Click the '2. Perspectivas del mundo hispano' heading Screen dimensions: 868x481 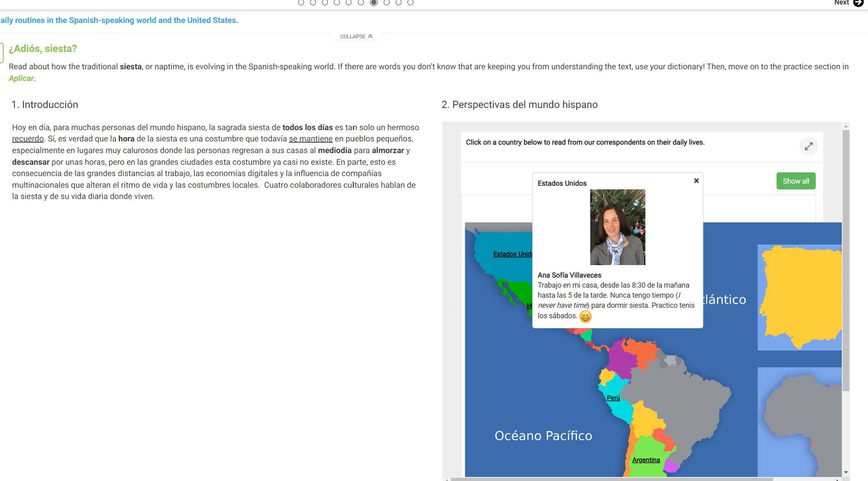coord(519,105)
